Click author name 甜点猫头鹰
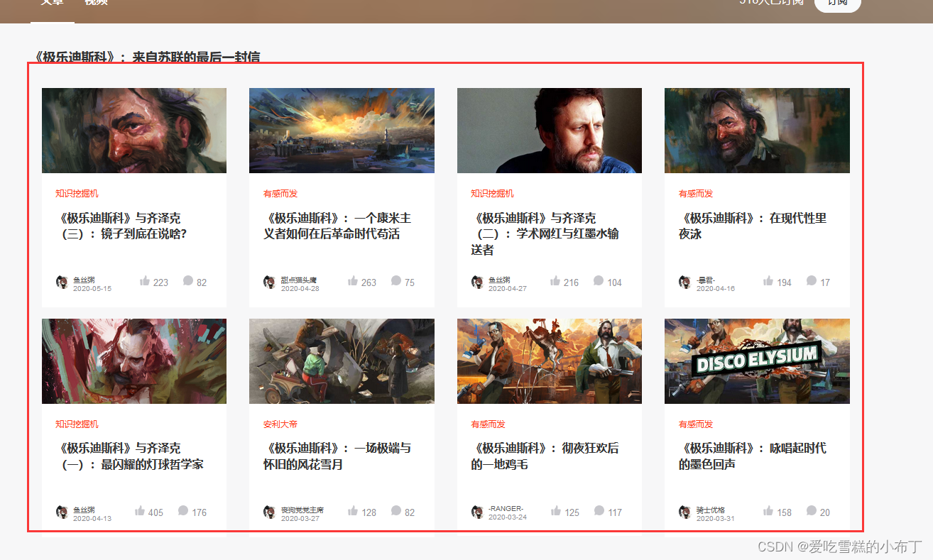The image size is (933, 560). 299,280
